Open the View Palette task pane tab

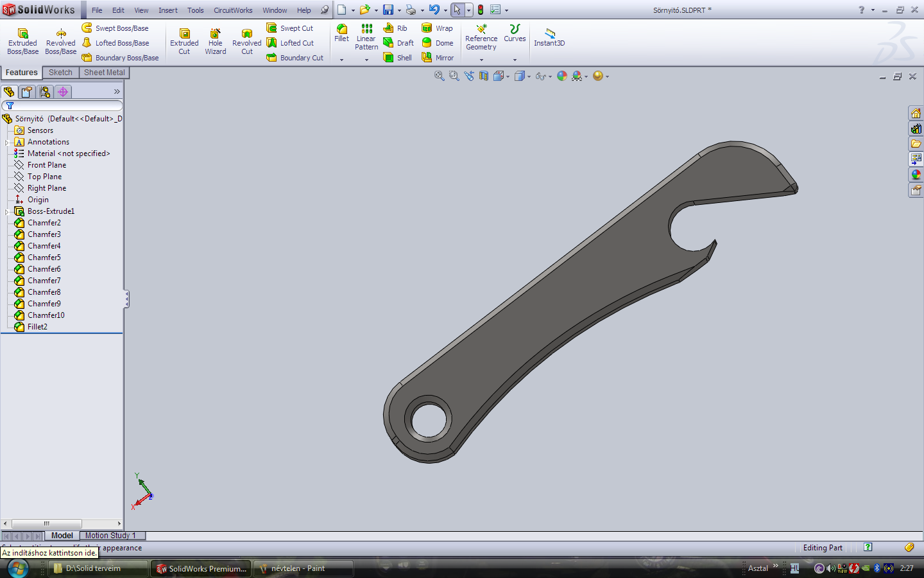tap(916, 159)
